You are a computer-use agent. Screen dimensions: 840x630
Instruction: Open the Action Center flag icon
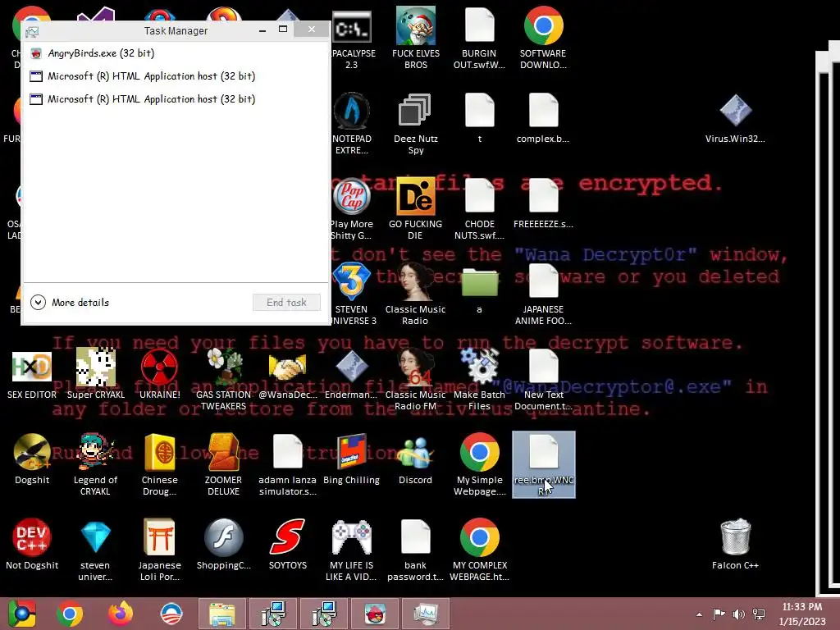(x=719, y=614)
